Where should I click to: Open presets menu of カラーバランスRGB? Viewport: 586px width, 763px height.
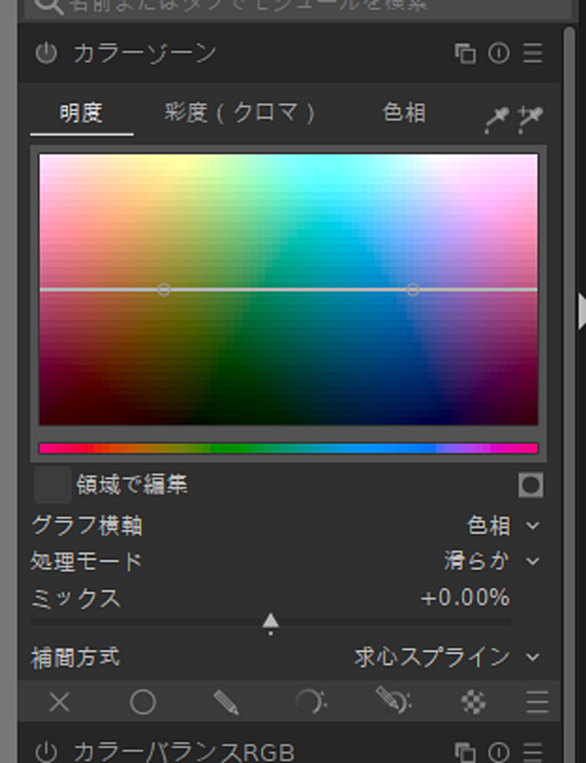533,752
